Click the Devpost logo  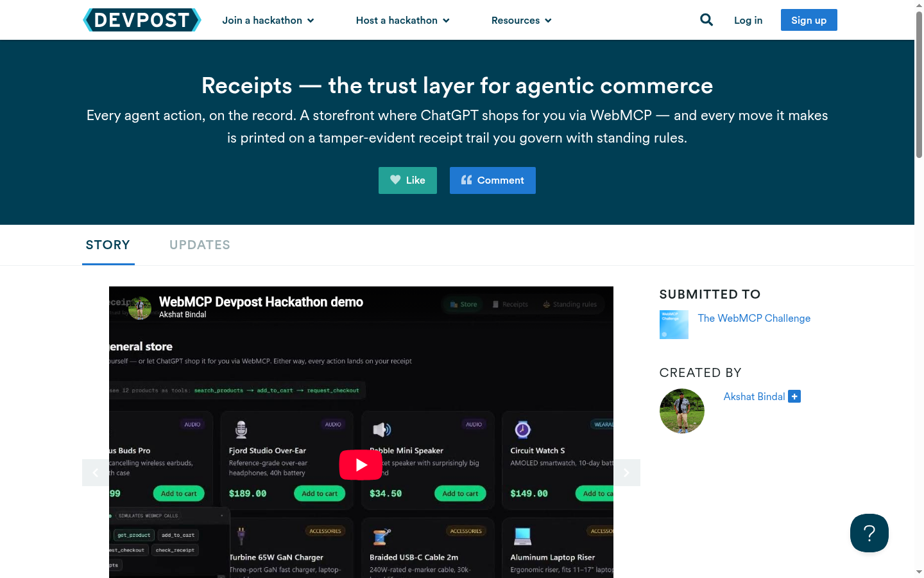(142, 20)
